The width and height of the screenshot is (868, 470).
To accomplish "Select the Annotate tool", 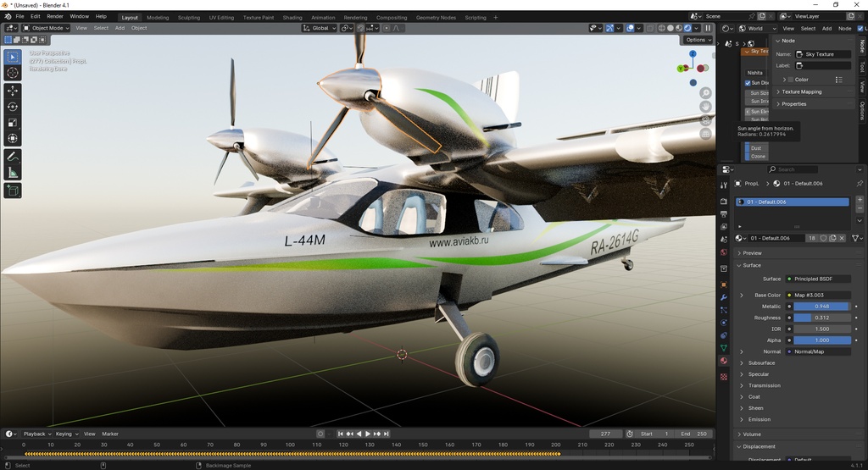I will pyautogui.click(x=13, y=157).
